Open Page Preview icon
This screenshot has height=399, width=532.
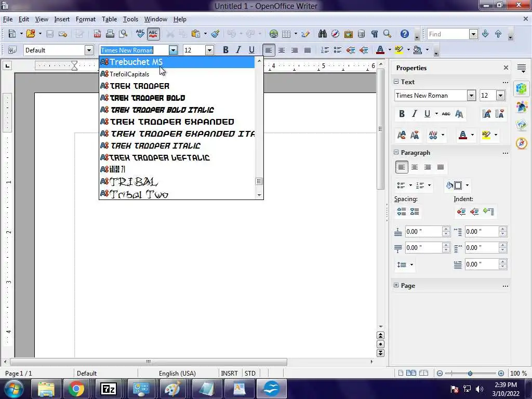click(x=123, y=34)
